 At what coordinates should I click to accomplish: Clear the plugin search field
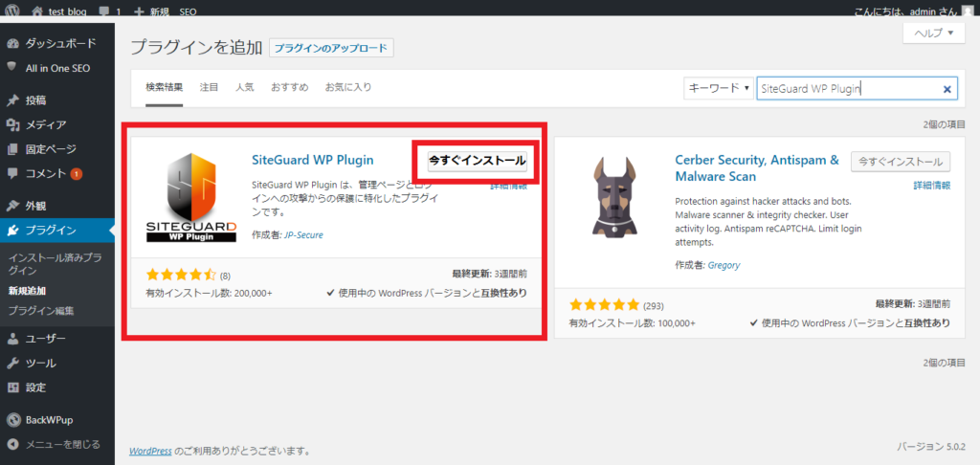click(947, 89)
